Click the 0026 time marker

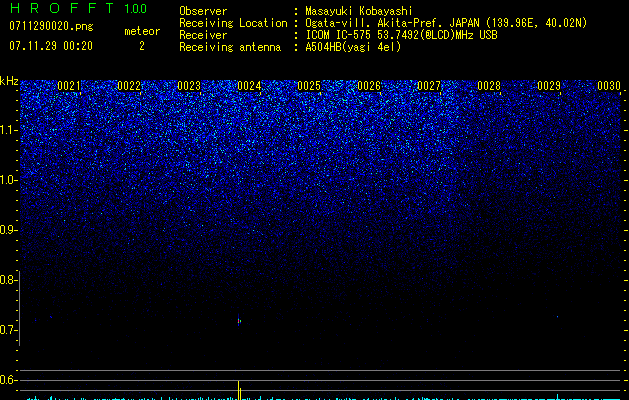[369, 86]
